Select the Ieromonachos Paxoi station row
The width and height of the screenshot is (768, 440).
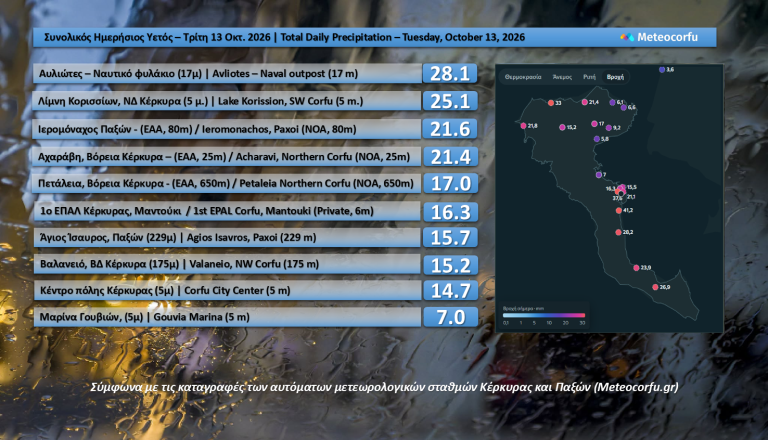click(x=227, y=129)
